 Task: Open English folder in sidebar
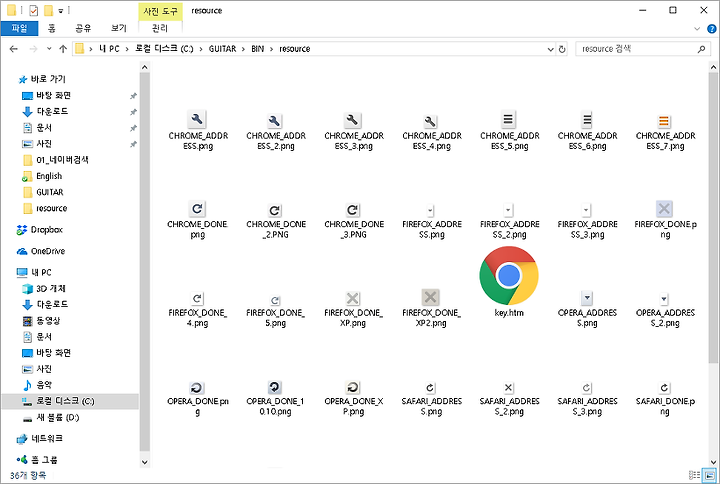(x=49, y=176)
